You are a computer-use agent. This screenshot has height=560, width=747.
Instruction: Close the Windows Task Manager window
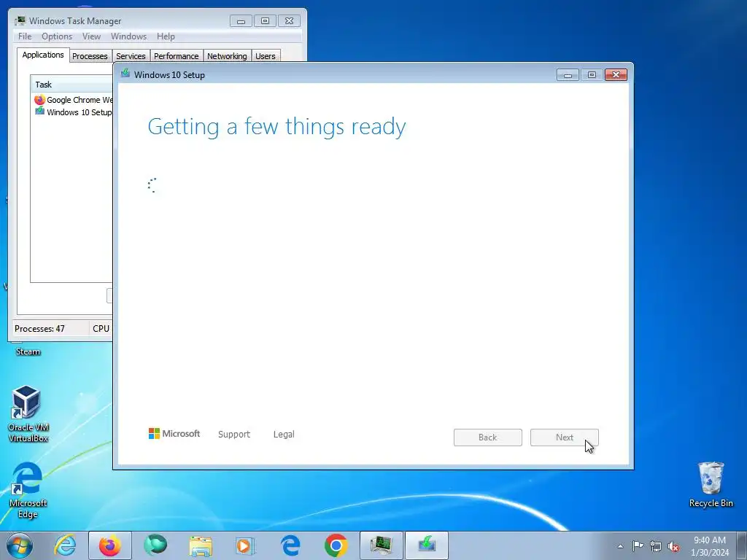pos(289,21)
